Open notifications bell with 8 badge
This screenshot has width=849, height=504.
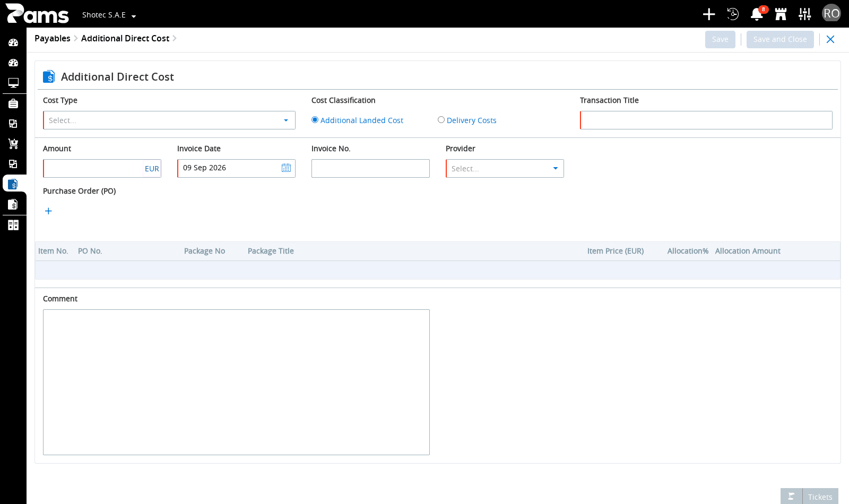(757, 14)
